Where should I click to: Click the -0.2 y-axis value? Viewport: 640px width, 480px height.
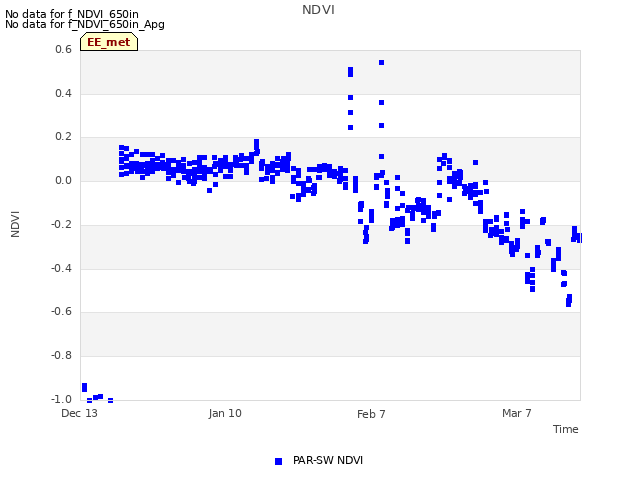[x=61, y=224]
